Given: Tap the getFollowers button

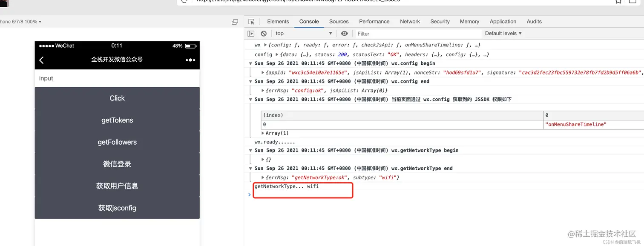Looking at the screenshot, I should coord(117,142).
